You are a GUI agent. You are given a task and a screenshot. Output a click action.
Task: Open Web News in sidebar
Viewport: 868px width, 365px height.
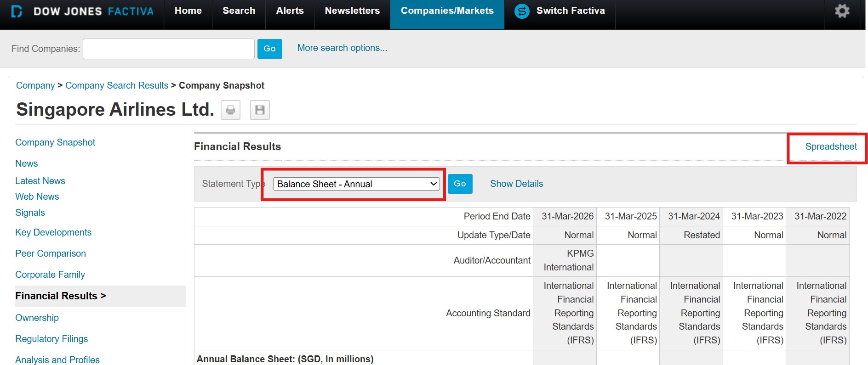pyautogui.click(x=37, y=197)
